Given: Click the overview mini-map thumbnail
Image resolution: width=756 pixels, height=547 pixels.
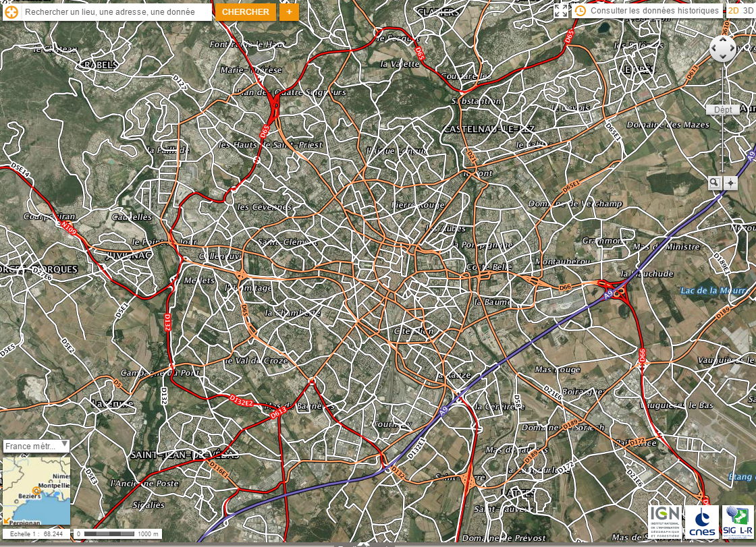Looking at the screenshot, I should (x=36, y=490).
